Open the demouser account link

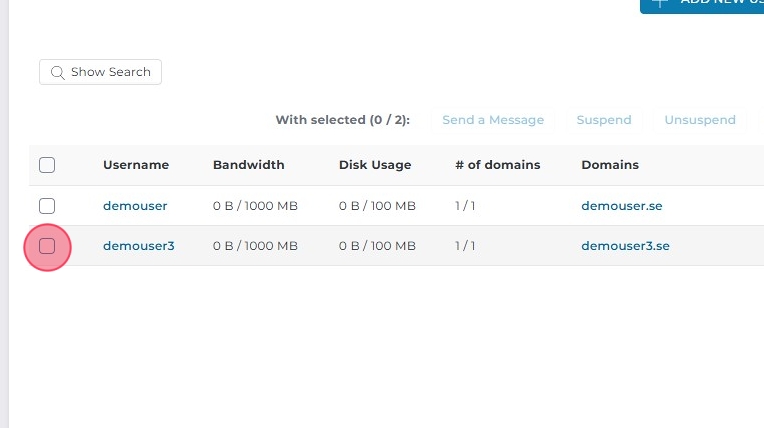point(135,206)
